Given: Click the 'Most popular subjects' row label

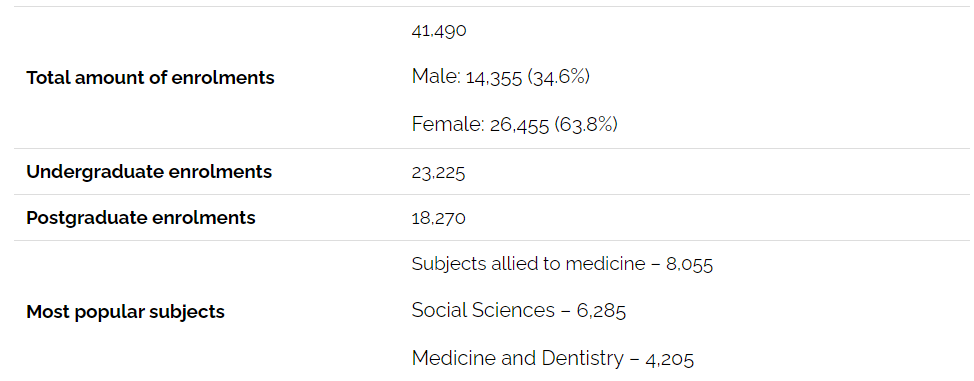Looking at the screenshot, I should coord(125,311).
